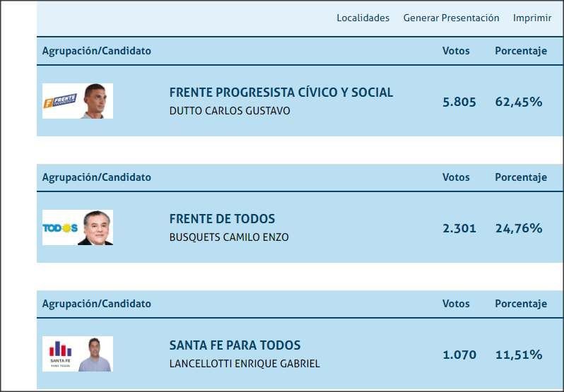
Task: Click Lancellotti Enrique Gabriel's portrait photo
Action: 95,355
